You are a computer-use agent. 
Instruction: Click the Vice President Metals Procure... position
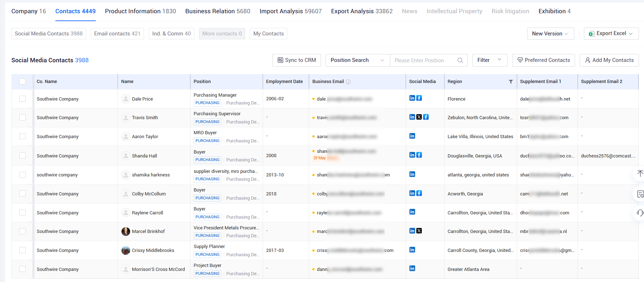(x=226, y=228)
